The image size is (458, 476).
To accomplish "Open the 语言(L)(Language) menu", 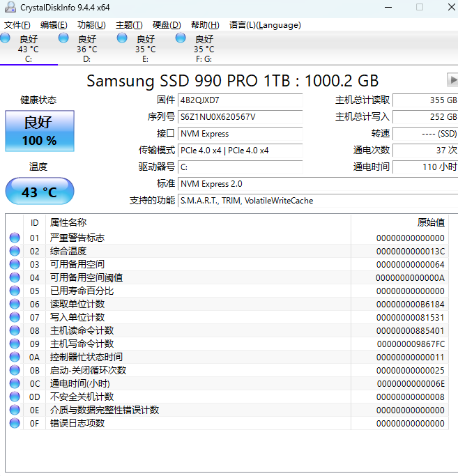I will click(265, 25).
